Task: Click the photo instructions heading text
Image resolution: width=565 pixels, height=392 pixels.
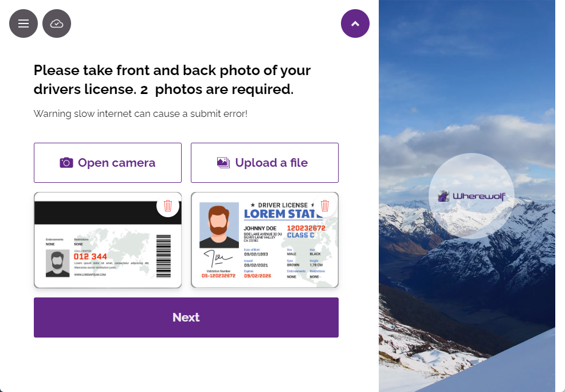Action: pyautogui.click(x=172, y=80)
